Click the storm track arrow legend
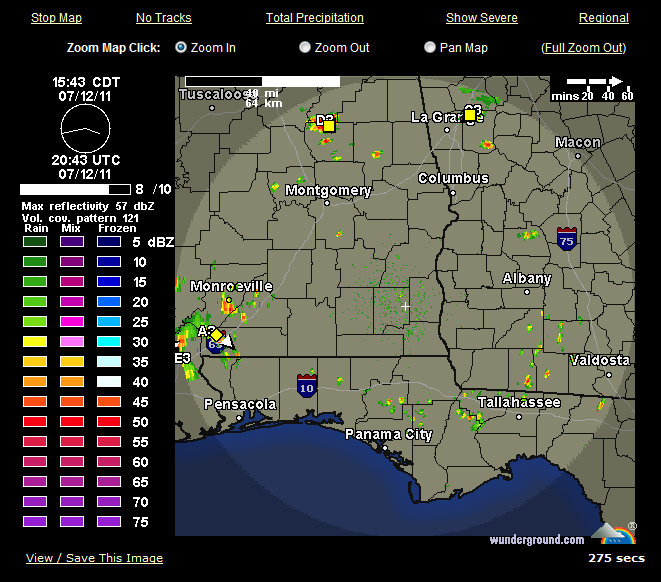Image resolution: width=661 pixels, height=582 pixels. click(x=594, y=81)
